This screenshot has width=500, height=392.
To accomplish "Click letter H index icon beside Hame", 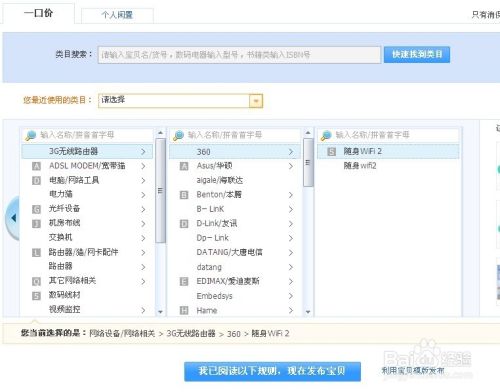I will (184, 311).
